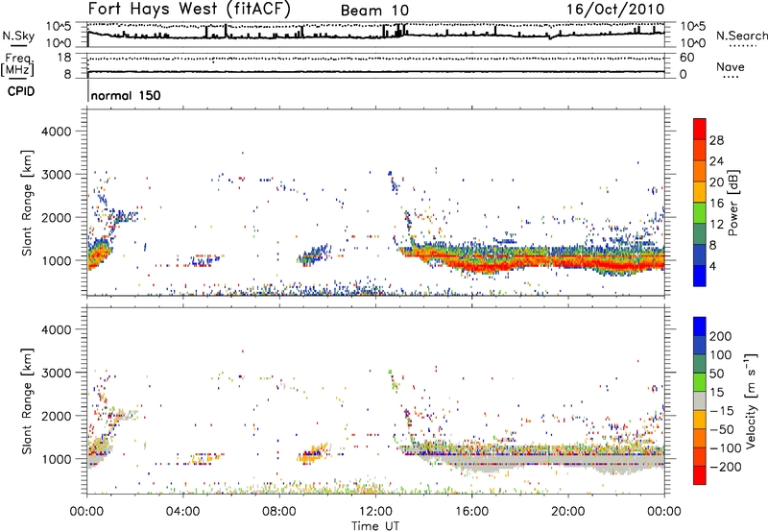Image resolution: width=768 pixels, height=532 pixels.
Task: Click the date '16/Oct/2010'
Action: coord(615,10)
